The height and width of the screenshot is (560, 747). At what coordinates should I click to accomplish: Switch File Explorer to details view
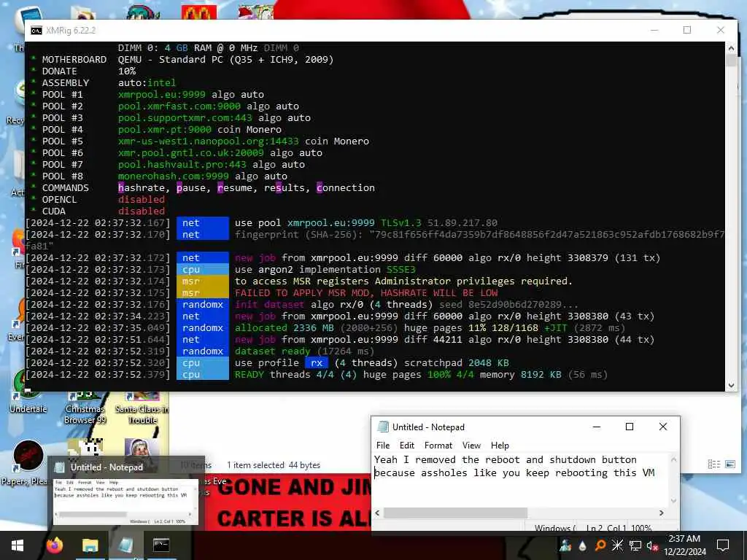(x=713, y=464)
